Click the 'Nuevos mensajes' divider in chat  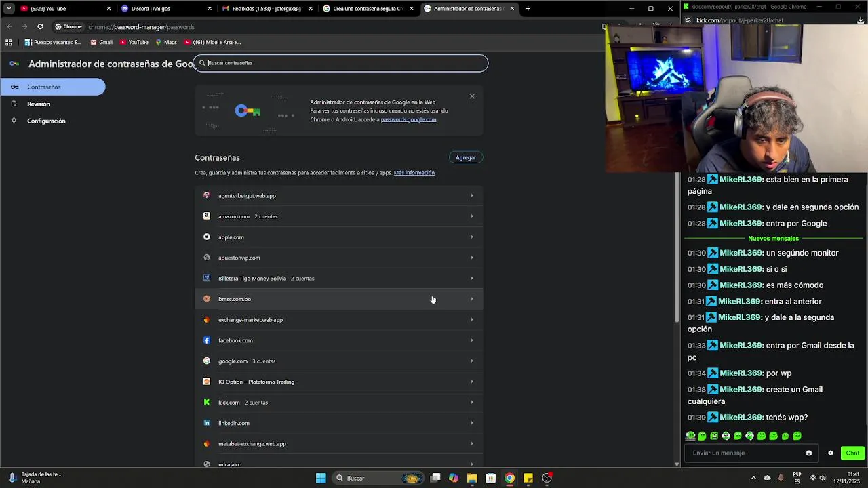click(x=774, y=239)
